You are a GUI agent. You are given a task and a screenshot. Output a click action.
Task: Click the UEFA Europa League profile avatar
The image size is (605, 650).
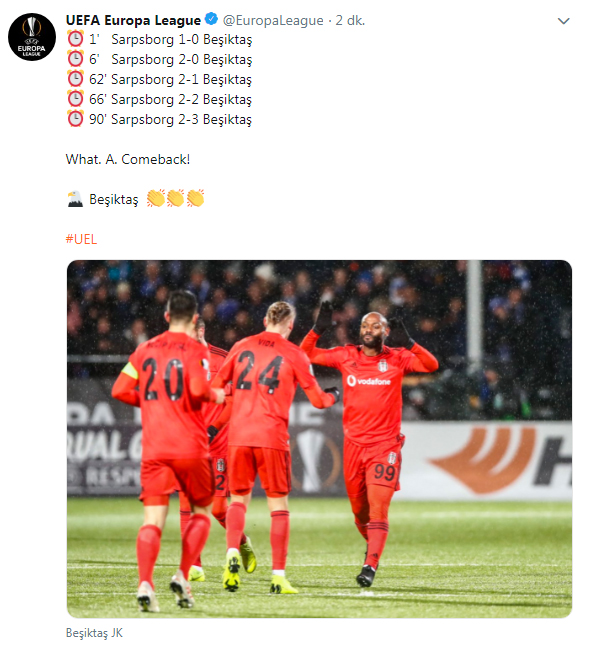coord(32,37)
